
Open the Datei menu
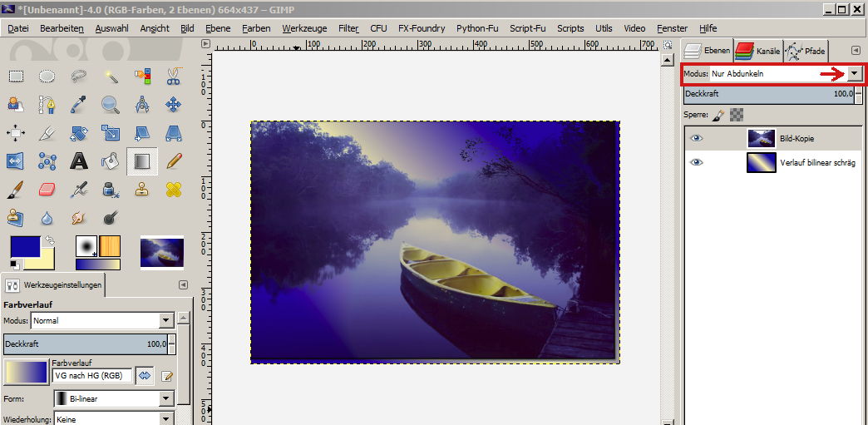click(18, 28)
